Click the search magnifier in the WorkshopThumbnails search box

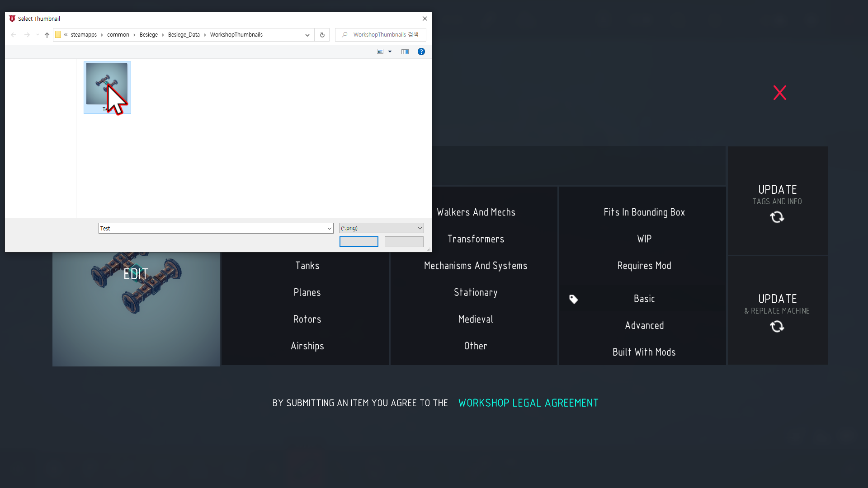tap(344, 35)
